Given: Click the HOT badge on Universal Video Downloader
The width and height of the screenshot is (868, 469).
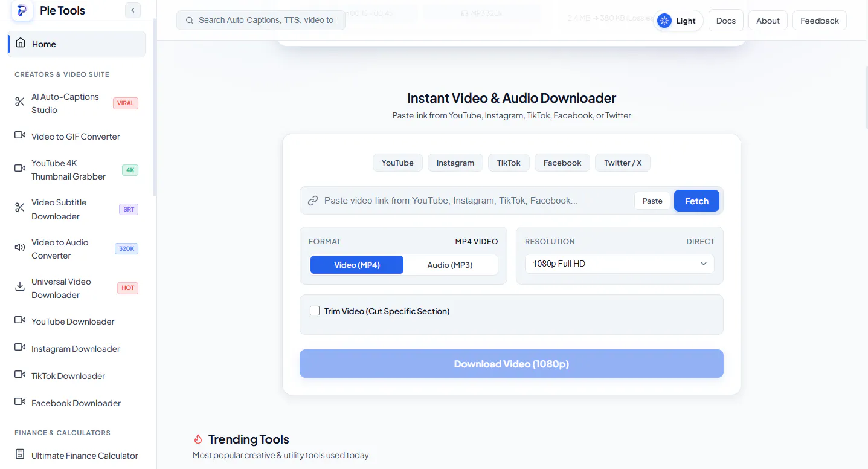Looking at the screenshot, I should 128,288.
